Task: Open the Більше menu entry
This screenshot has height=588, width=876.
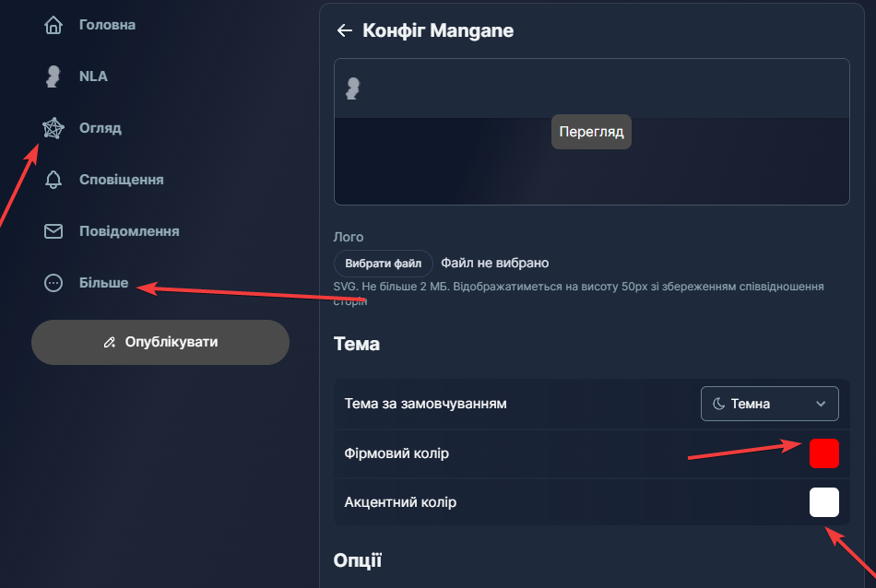Action: click(x=103, y=283)
